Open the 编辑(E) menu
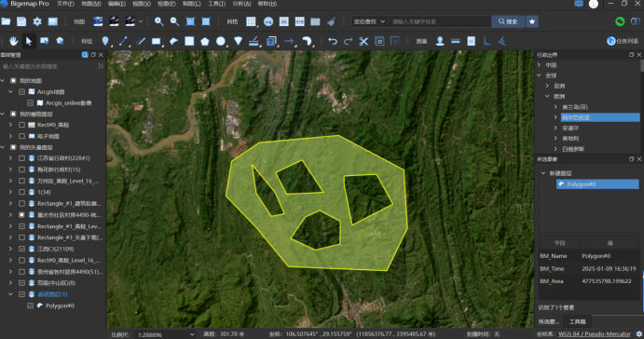 [116, 4]
